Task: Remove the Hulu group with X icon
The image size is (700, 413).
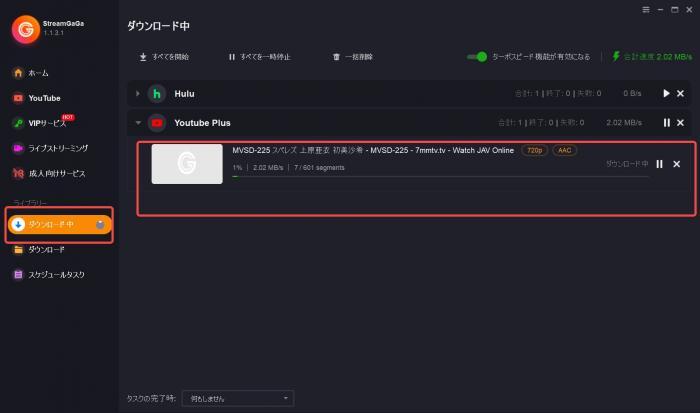Action: [x=680, y=93]
